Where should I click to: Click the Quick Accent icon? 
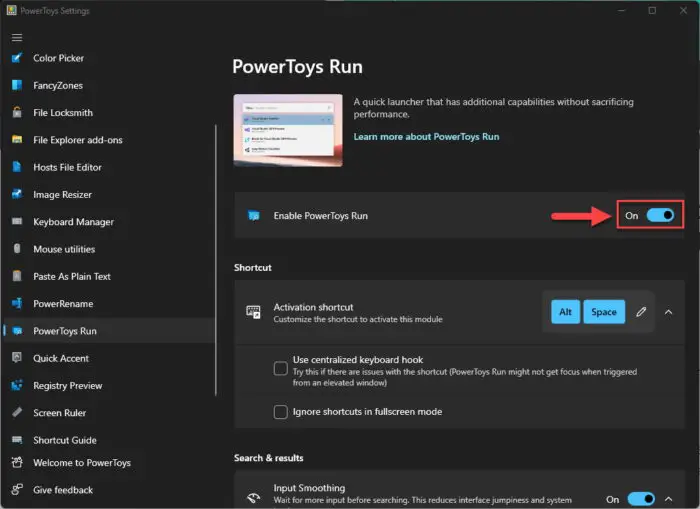coord(17,358)
